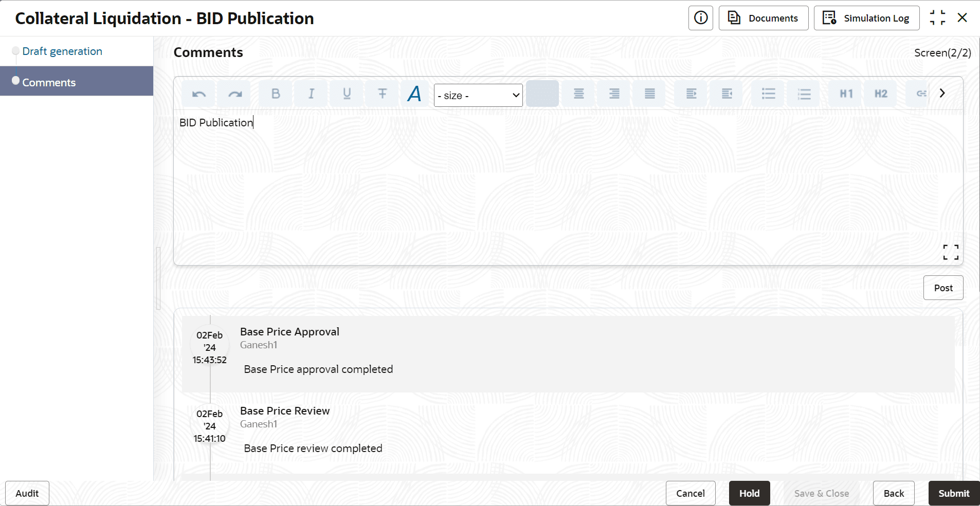Viewport: 980px width, 506px height.
Task: Open the Simulation Log
Action: pos(867,18)
